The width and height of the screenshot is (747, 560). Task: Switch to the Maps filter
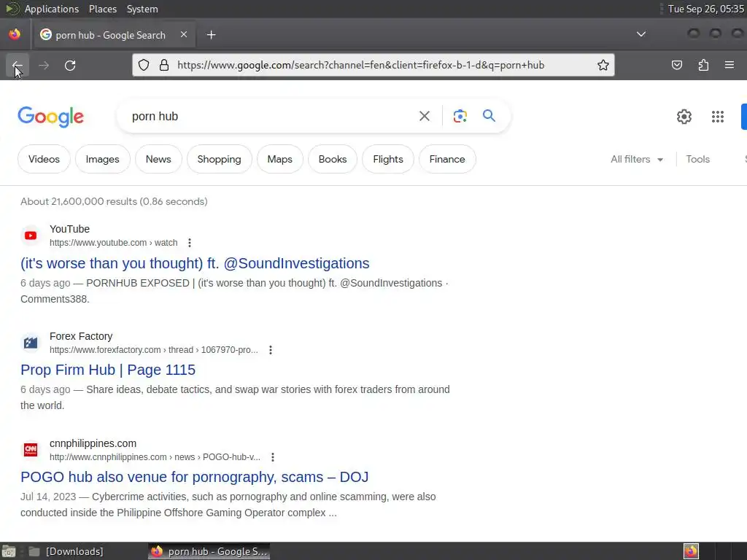pos(279,159)
